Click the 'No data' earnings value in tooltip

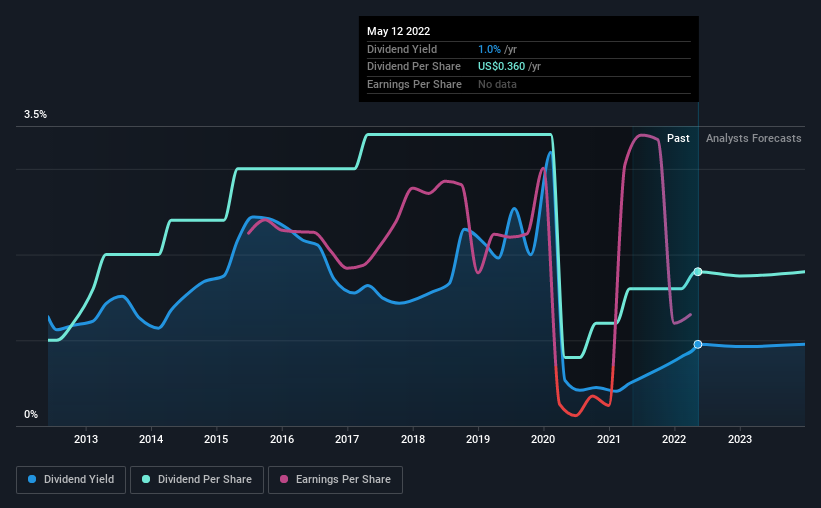click(497, 84)
